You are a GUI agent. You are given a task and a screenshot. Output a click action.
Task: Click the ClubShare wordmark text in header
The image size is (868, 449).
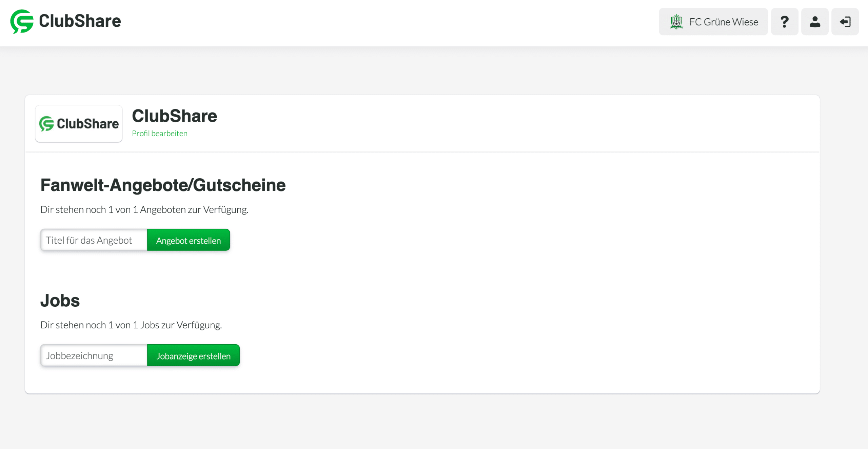[x=80, y=21]
